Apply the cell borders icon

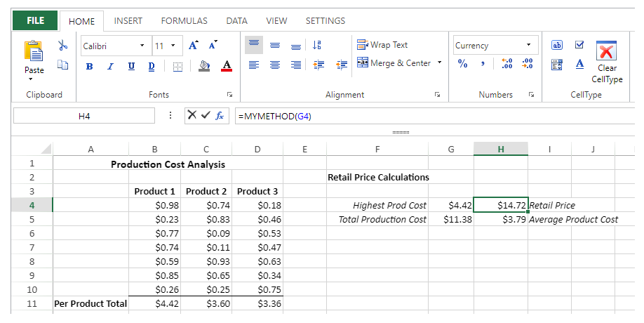pos(177,65)
